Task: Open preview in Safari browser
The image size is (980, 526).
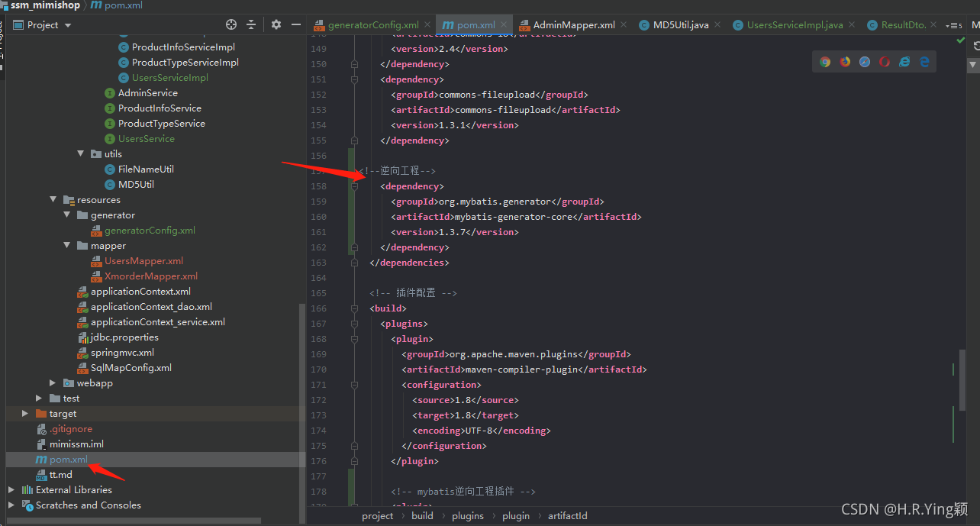Action: tap(865, 62)
